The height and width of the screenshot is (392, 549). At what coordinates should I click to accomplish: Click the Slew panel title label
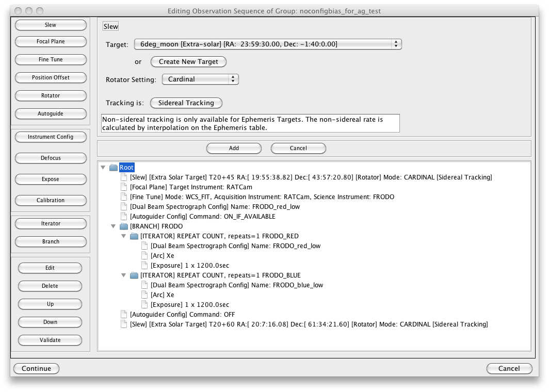click(110, 27)
